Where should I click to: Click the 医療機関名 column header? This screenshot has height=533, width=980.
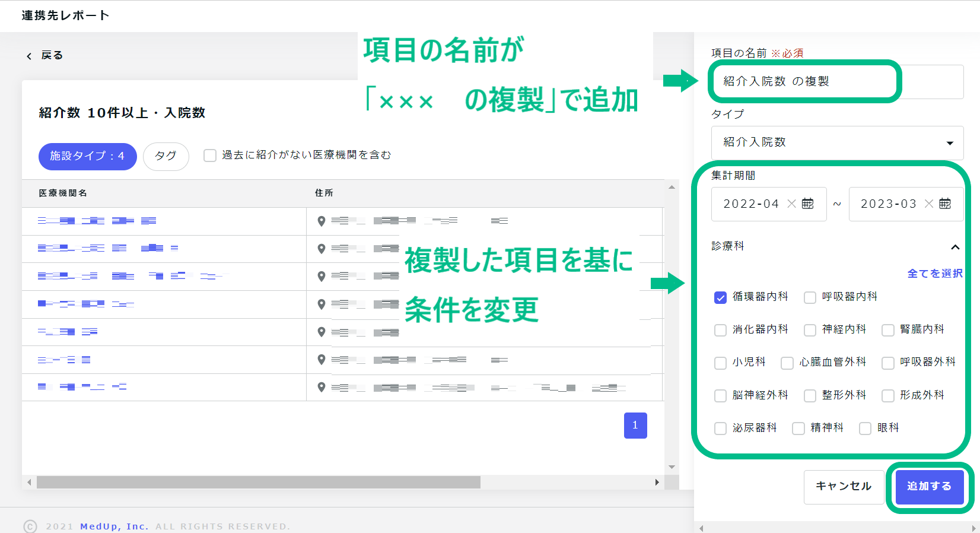(63, 193)
